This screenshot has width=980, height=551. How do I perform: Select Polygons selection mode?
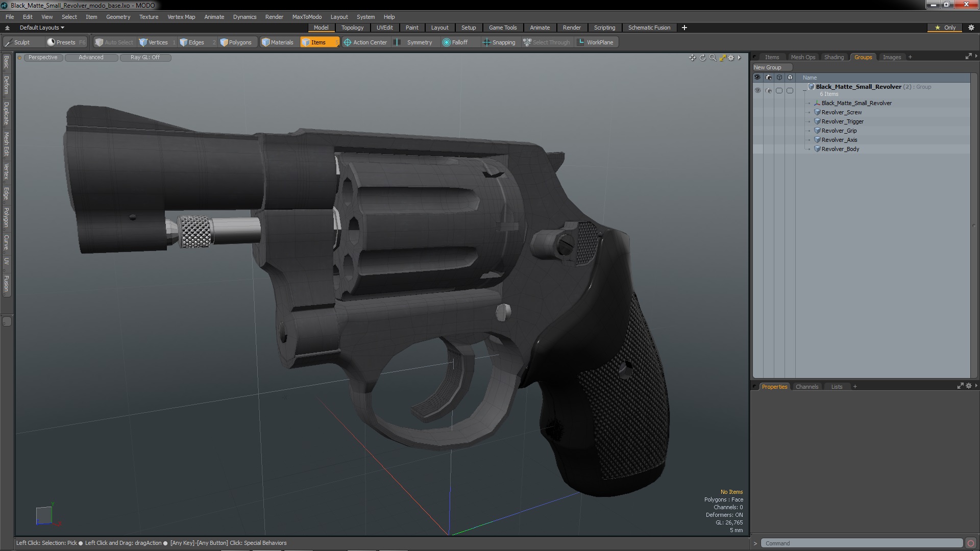click(x=235, y=42)
